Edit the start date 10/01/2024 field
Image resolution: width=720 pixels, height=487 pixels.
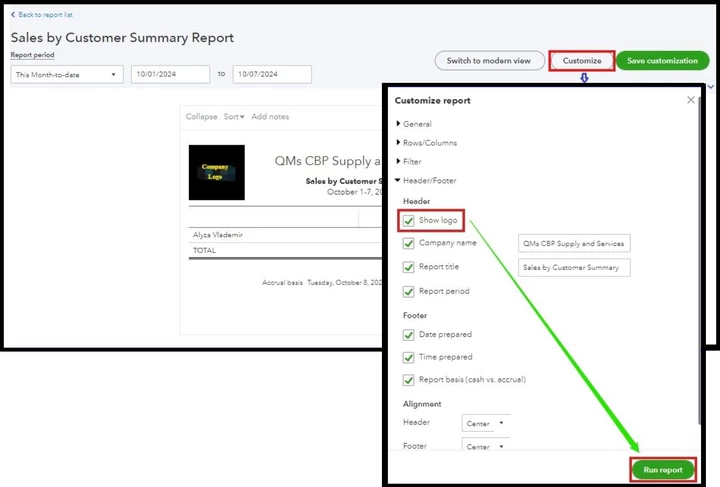click(x=170, y=74)
